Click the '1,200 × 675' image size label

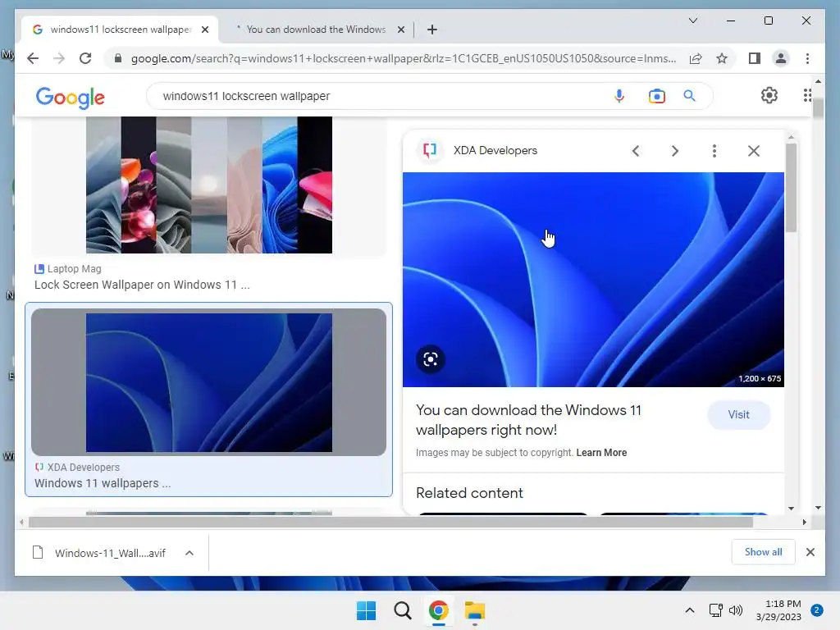coord(760,378)
